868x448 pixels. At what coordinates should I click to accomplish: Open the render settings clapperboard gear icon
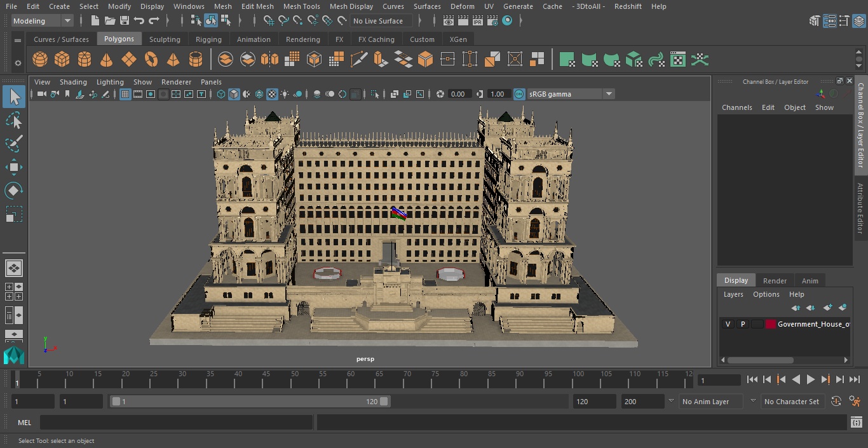coord(492,21)
